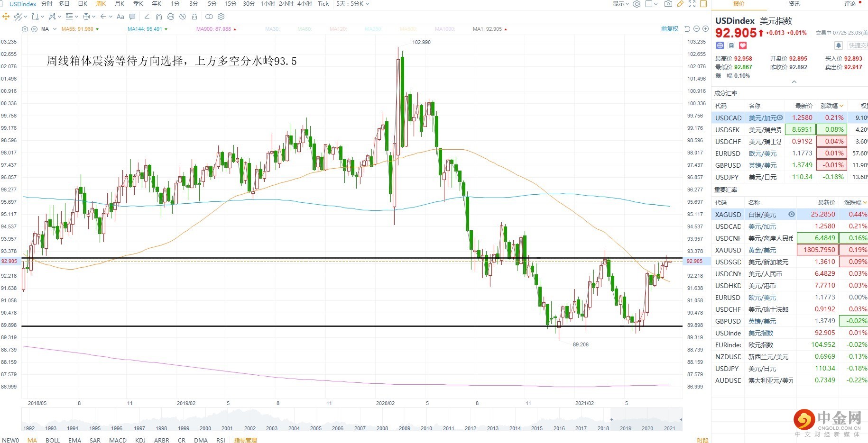Click year 2008 on the timeline navigator

pos(382,428)
